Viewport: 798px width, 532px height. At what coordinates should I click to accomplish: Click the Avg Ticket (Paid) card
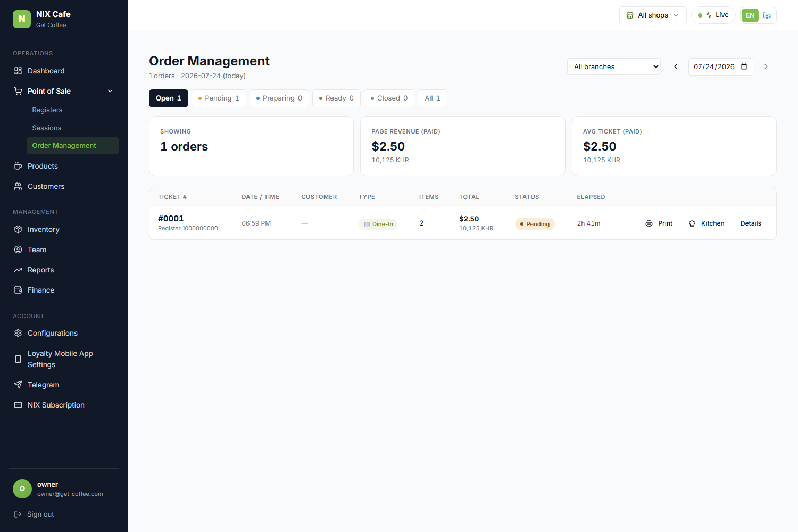pos(674,146)
